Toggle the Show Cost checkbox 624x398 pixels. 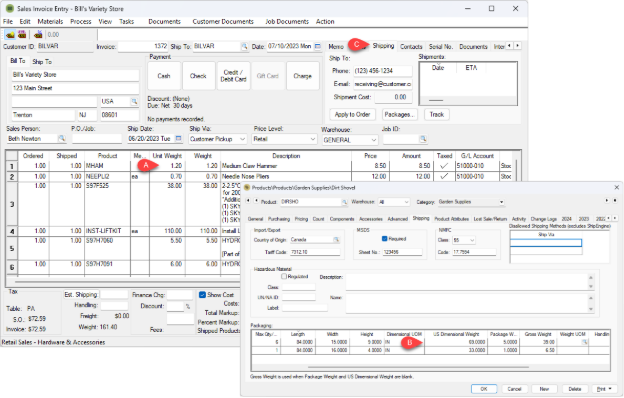[x=202, y=295]
